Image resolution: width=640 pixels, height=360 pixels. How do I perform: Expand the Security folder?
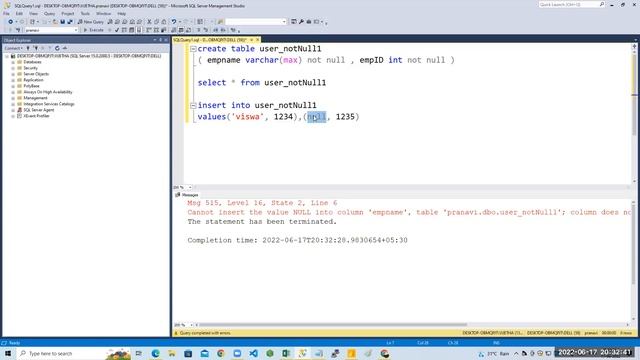tap(13, 68)
